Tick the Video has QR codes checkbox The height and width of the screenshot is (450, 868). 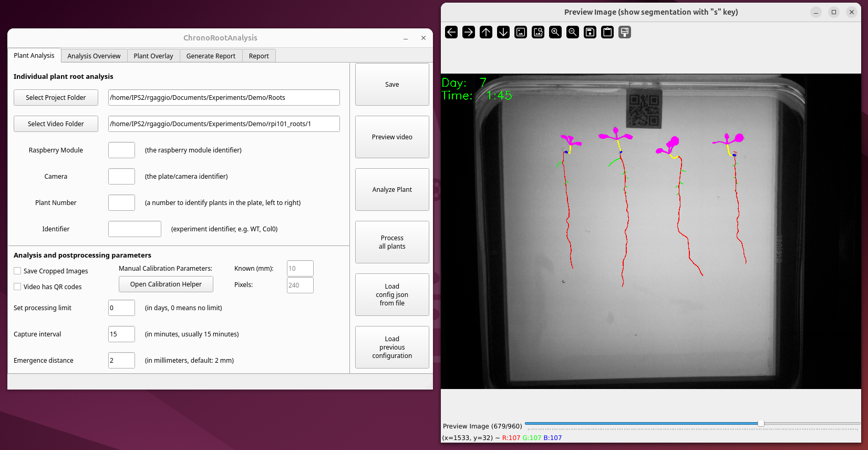[x=18, y=287]
